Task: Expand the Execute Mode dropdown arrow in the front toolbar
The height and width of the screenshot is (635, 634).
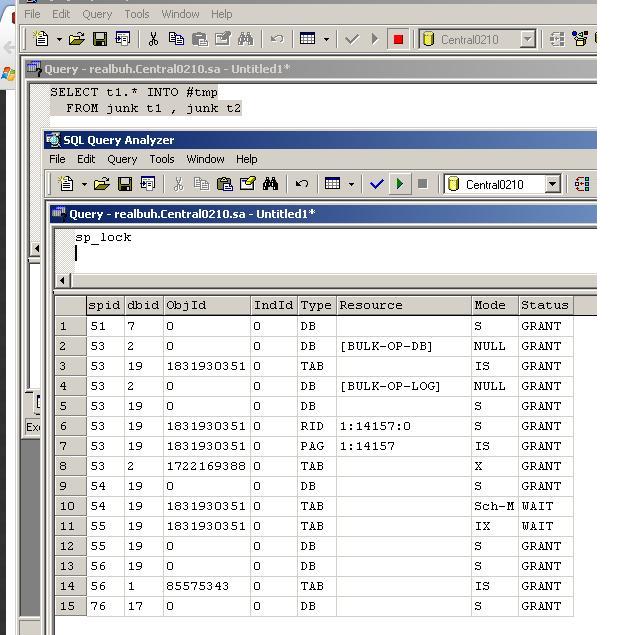Action: click(x=350, y=184)
